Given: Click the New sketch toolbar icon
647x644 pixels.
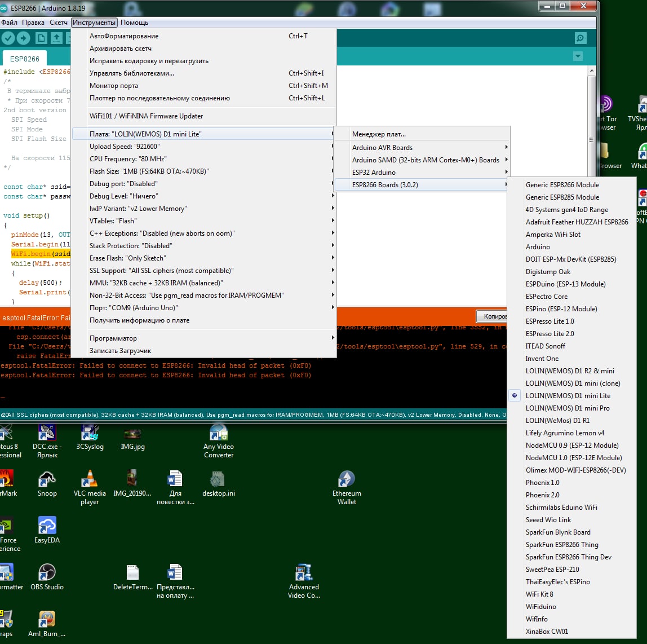Looking at the screenshot, I should click(41, 38).
